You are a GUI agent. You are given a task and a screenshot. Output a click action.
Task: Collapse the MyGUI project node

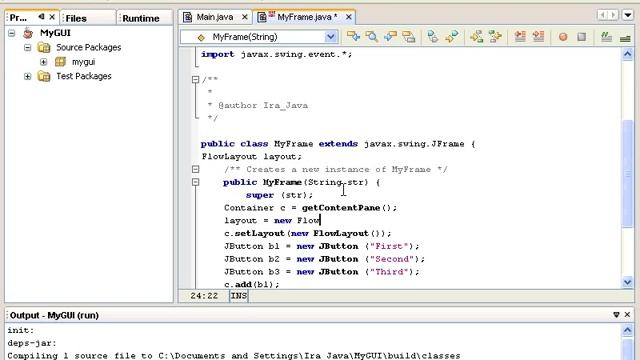12,33
